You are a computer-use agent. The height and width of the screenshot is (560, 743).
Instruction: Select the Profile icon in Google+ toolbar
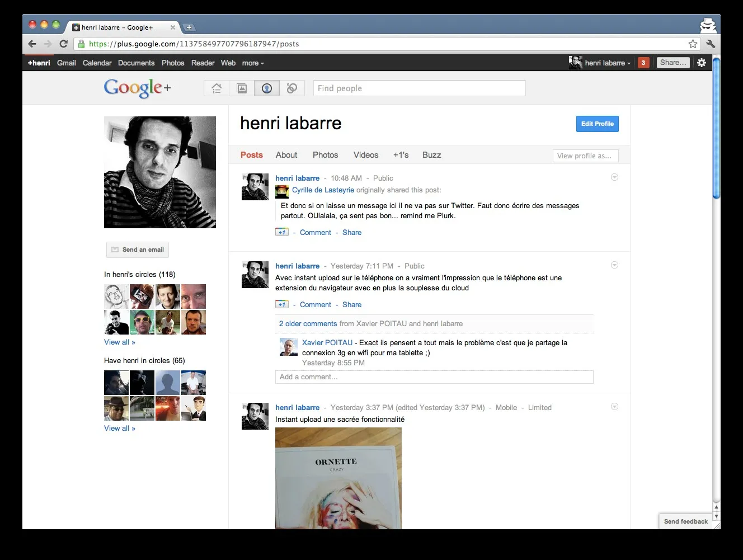click(267, 88)
